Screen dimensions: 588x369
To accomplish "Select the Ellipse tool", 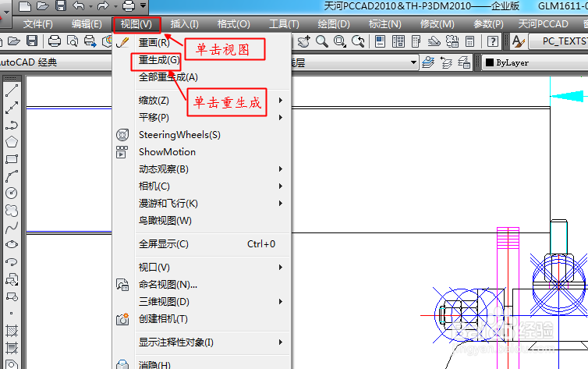I will tap(12, 244).
